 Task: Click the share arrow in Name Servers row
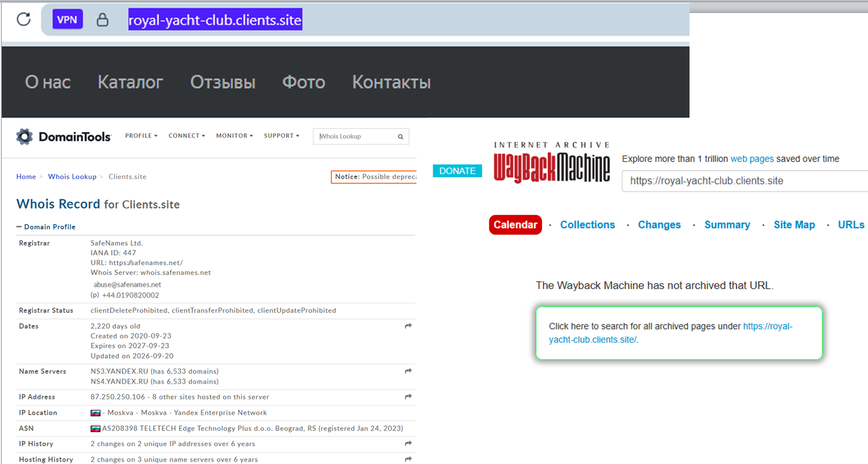click(408, 371)
